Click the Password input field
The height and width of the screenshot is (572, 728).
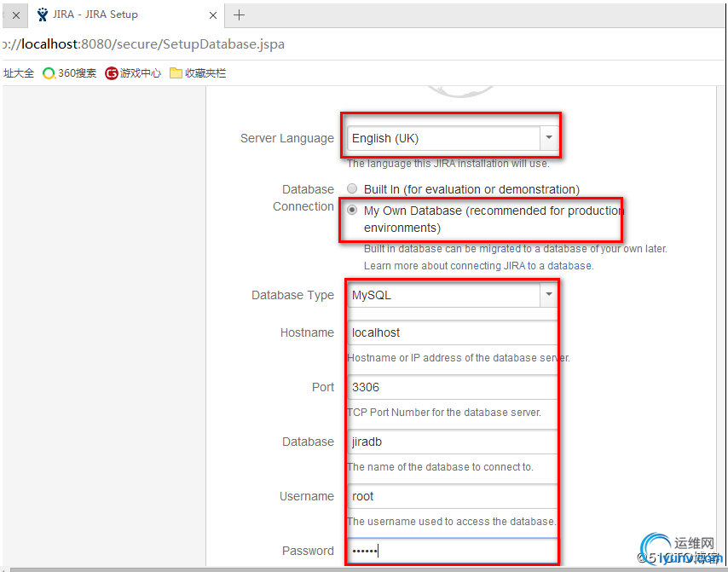pyautogui.click(x=452, y=551)
